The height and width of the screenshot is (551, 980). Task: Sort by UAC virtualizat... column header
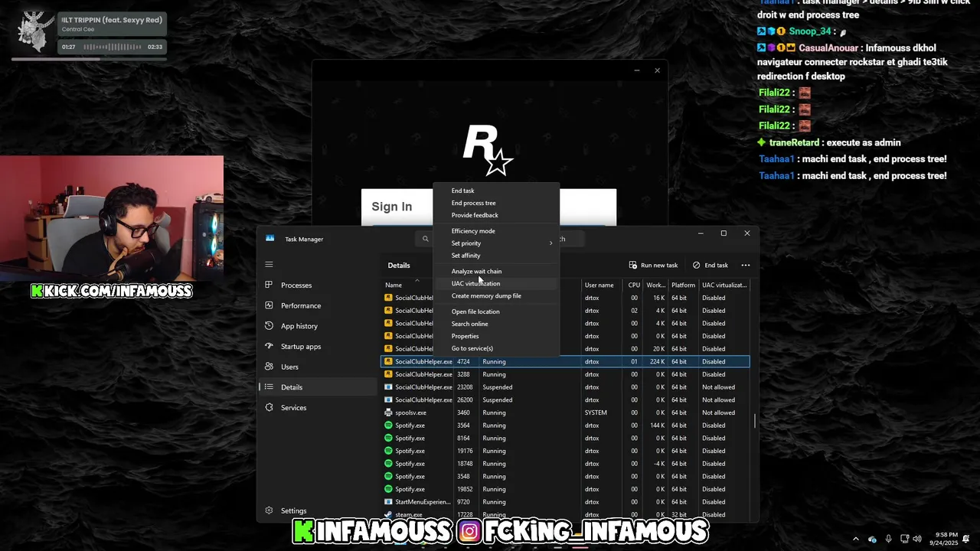[x=724, y=285]
